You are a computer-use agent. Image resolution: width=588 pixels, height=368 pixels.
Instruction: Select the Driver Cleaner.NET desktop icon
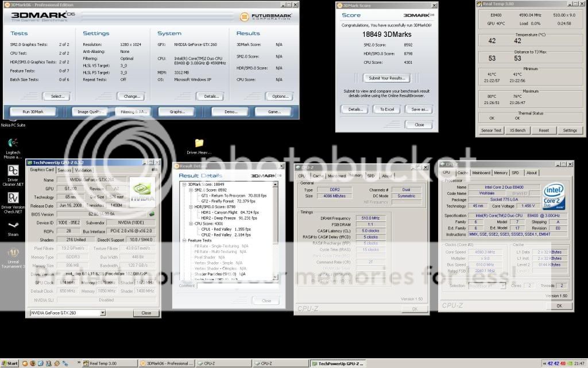click(x=13, y=170)
